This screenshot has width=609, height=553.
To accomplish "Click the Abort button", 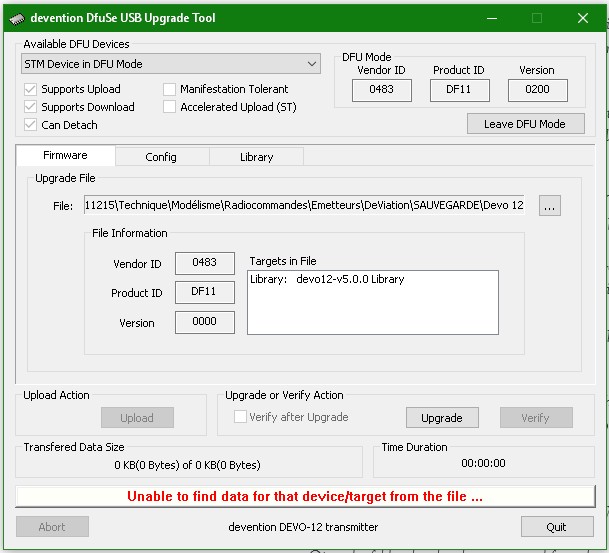I will coord(52,527).
